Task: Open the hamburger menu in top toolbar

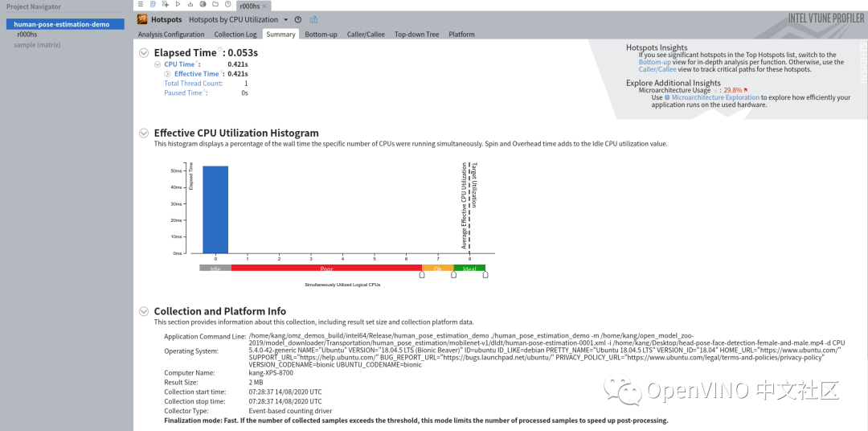Action: pos(141,5)
